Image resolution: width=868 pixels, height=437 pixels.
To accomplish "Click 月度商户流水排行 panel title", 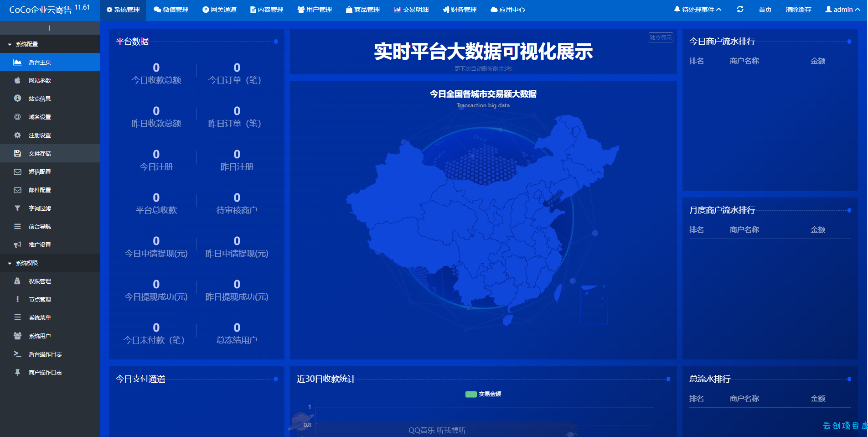I will click(x=722, y=210).
